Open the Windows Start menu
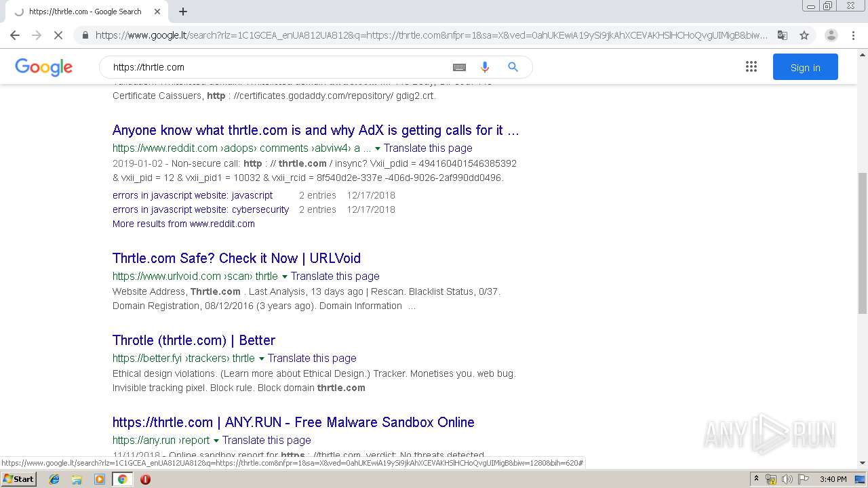 (x=18, y=479)
